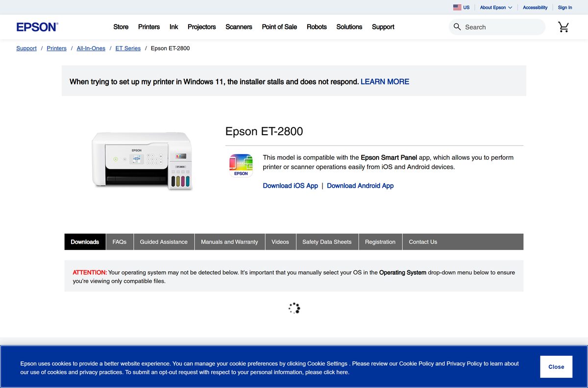Click the Epson ET-2800 heading text
588x388 pixels.
264,131
